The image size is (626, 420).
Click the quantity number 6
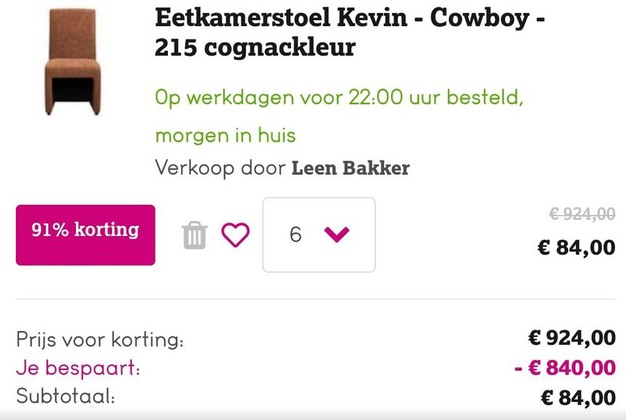(x=295, y=235)
